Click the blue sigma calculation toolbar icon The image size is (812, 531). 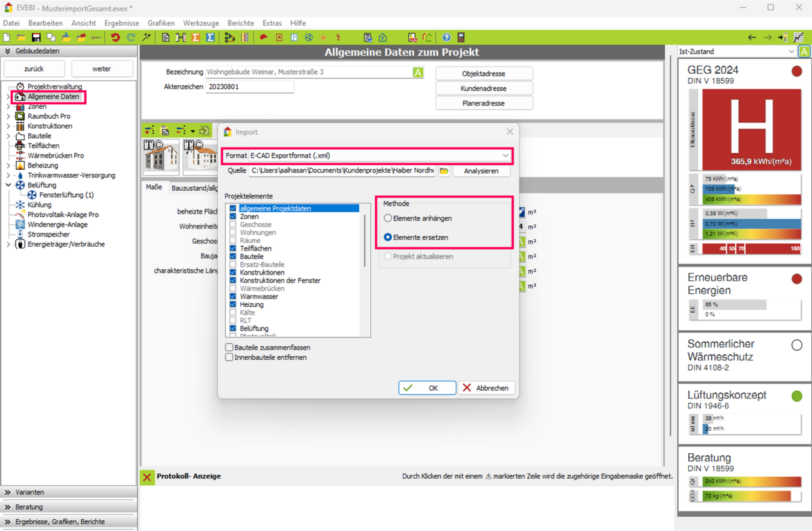(210, 38)
